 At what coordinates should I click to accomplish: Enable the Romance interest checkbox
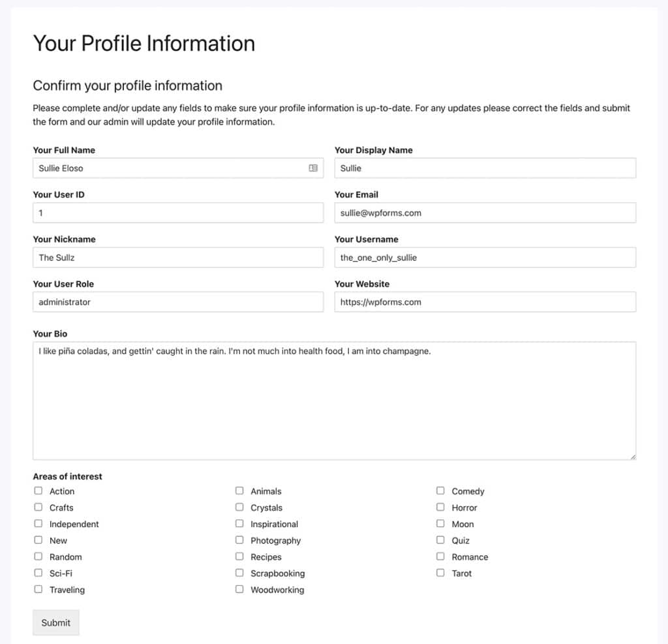pyautogui.click(x=441, y=557)
